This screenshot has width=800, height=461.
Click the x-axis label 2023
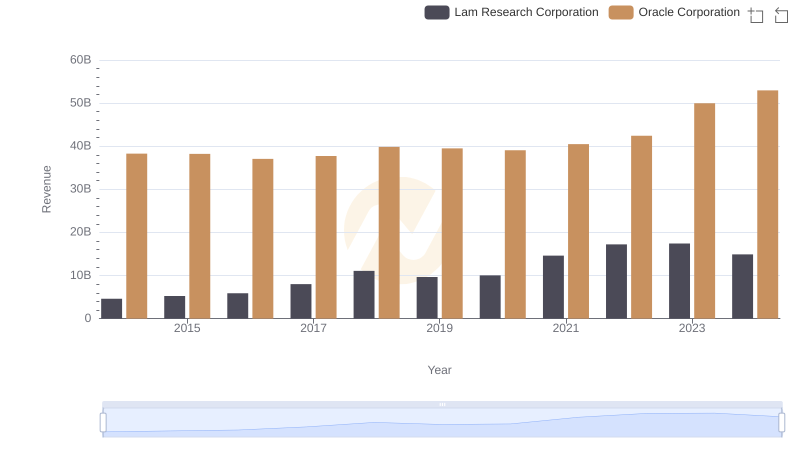coord(692,328)
